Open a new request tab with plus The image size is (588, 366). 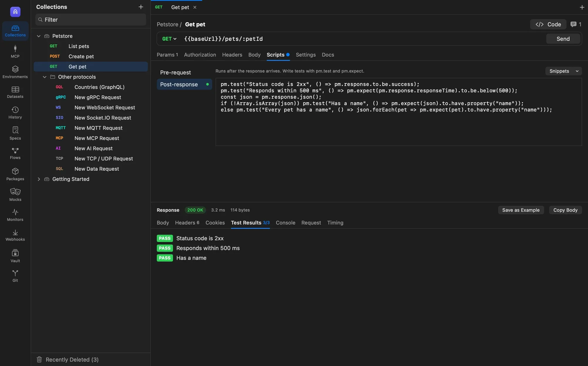point(582,7)
